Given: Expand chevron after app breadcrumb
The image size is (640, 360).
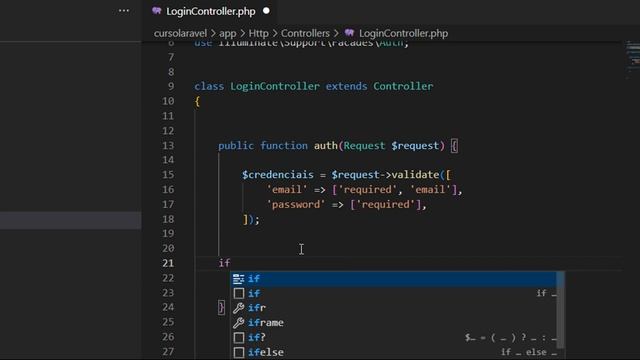Looking at the screenshot, I should (242, 33).
